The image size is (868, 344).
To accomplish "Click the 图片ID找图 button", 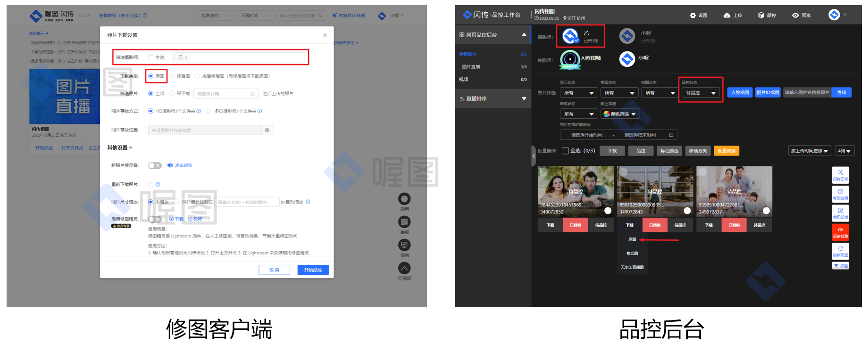I will [768, 92].
